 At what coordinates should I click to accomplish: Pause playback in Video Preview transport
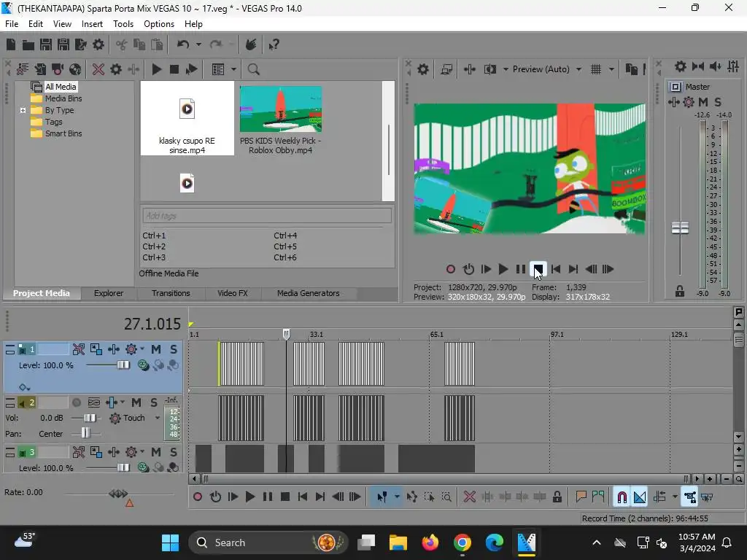[521, 269]
